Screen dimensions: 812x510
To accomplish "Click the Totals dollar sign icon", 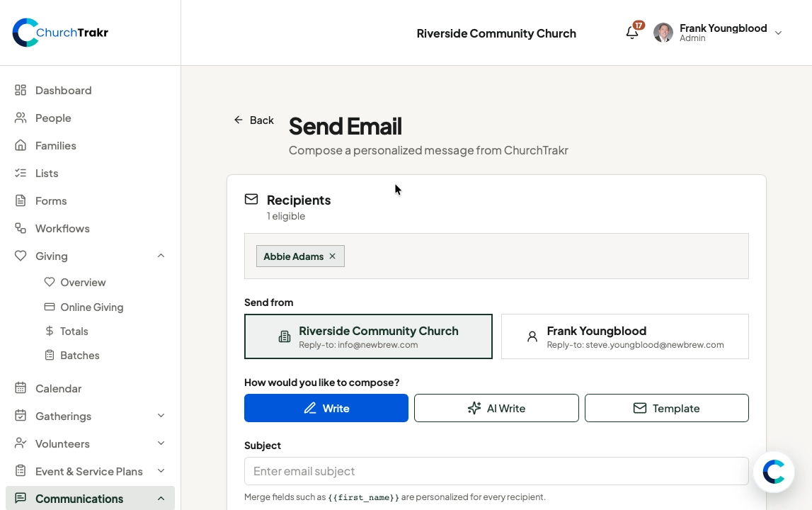I will (x=49, y=331).
